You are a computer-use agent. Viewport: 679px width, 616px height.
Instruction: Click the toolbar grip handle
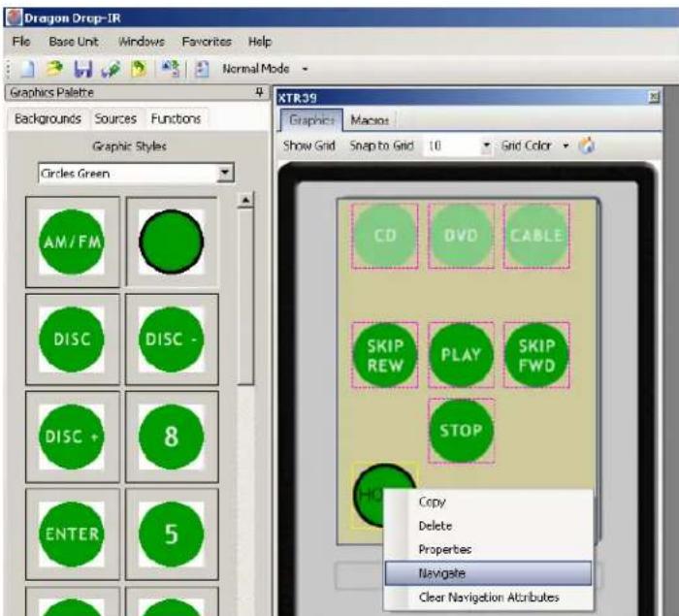point(8,69)
